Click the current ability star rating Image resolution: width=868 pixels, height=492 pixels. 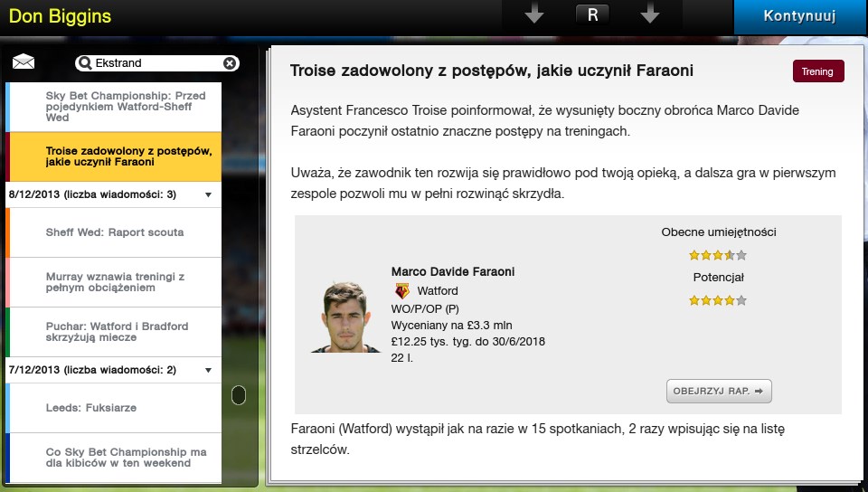click(718, 255)
